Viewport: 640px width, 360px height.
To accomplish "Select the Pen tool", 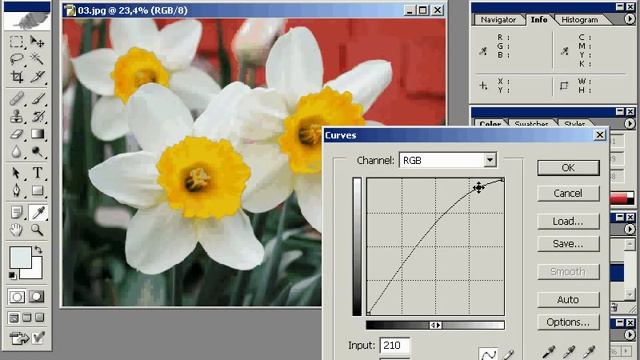I will [16, 191].
